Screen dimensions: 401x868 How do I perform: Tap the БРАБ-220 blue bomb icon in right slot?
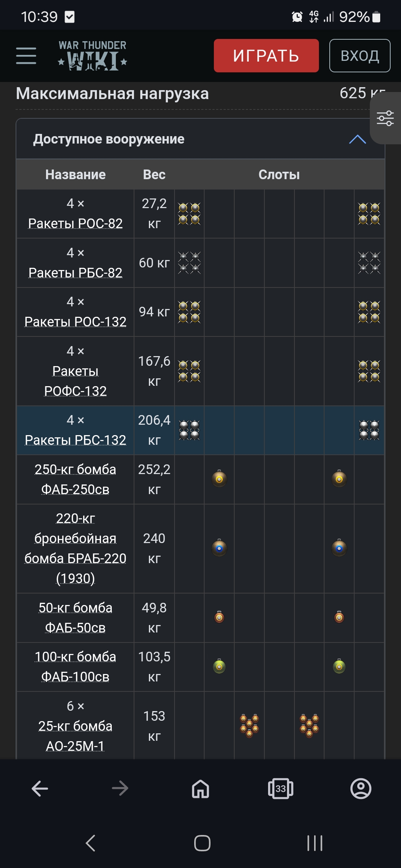click(339, 548)
